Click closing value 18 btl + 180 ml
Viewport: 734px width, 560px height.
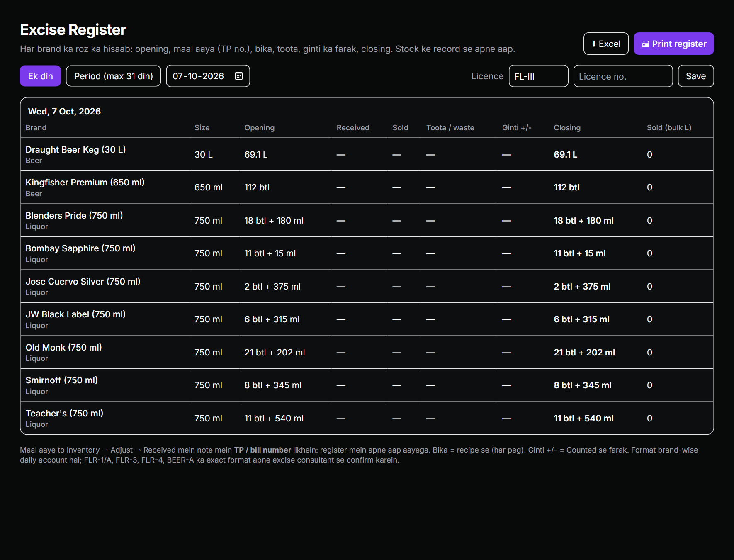584,221
